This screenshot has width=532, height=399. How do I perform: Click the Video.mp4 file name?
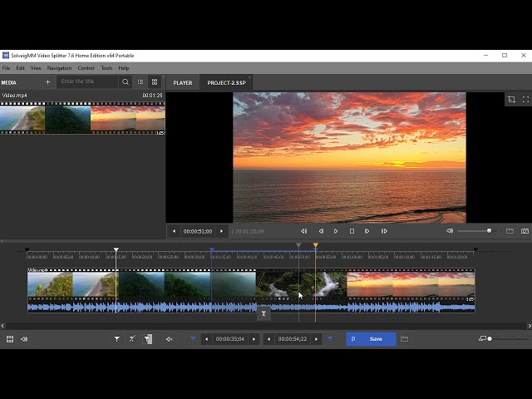click(x=15, y=96)
